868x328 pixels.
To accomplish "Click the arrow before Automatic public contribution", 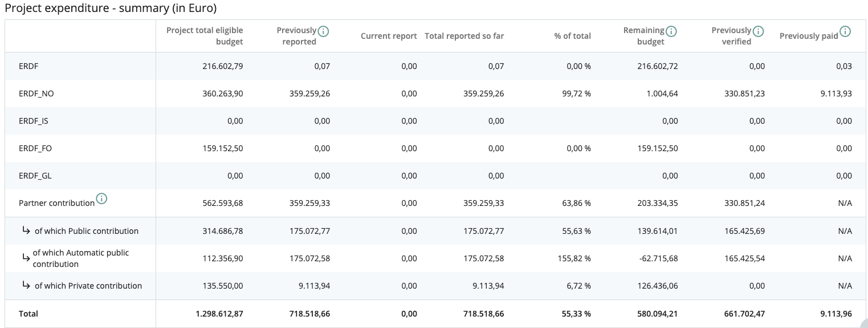I will tap(26, 258).
